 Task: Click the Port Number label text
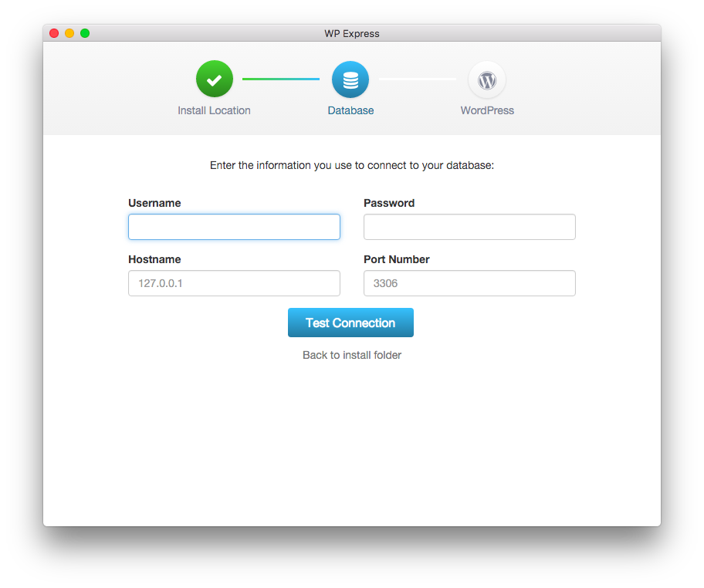click(x=396, y=259)
